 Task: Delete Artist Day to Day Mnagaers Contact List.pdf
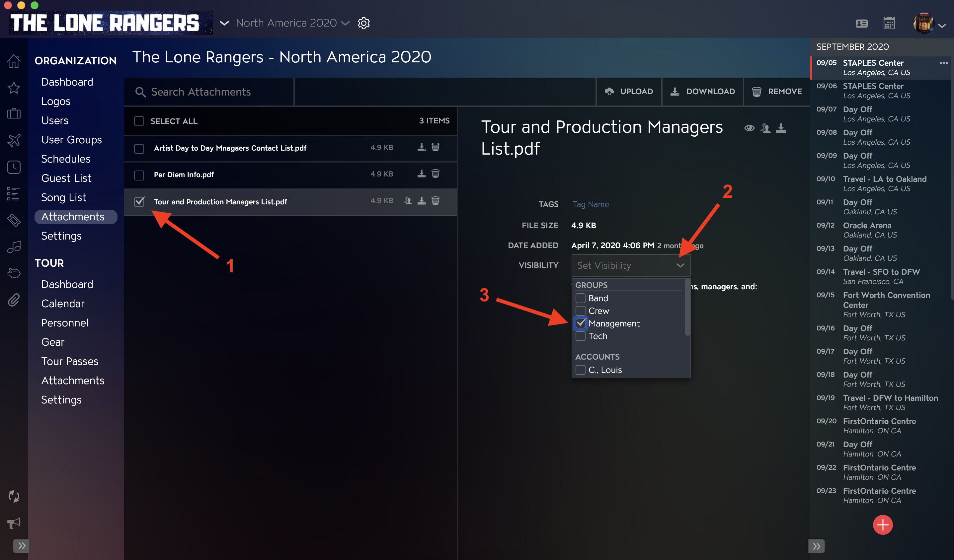436,147
